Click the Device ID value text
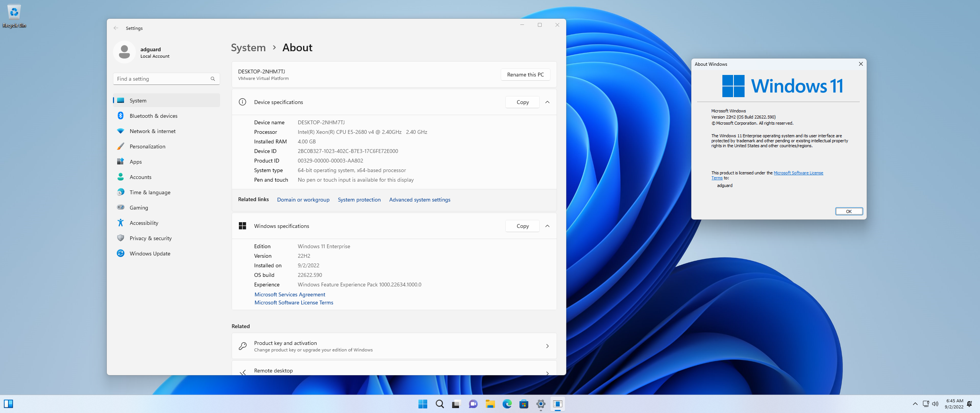980x413 pixels. pyautogui.click(x=348, y=151)
